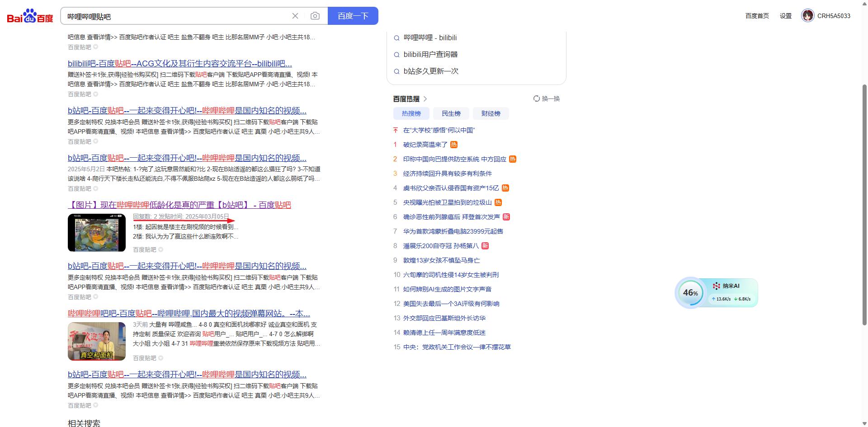This screenshot has width=868, height=427.
Task: Expand the 百度热搜 chevron arrow
Action: (x=425, y=99)
